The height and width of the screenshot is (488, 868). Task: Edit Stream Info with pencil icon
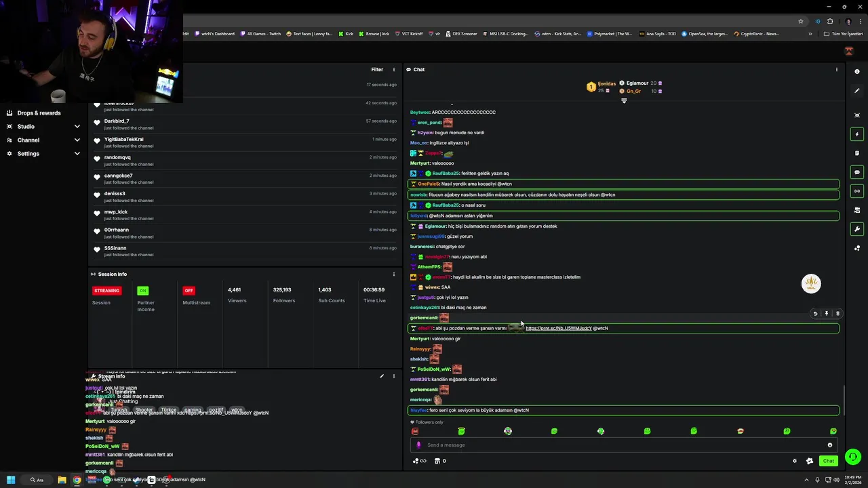click(382, 376)
